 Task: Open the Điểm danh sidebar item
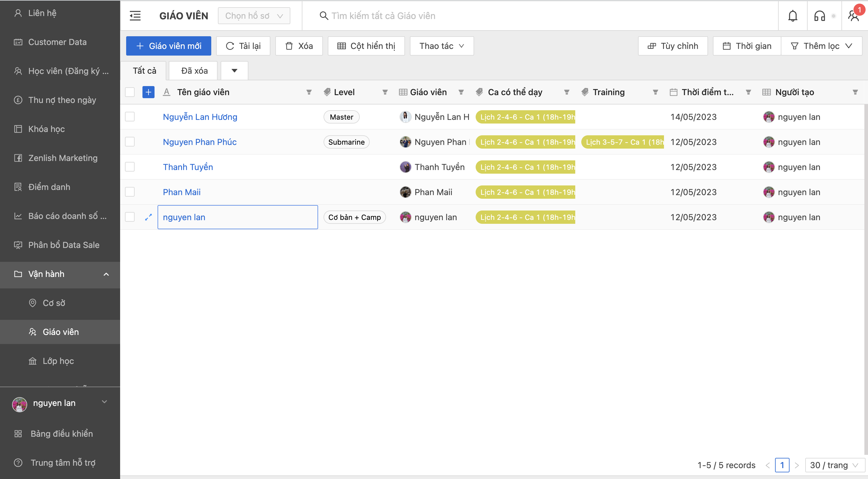pos(49,187)
